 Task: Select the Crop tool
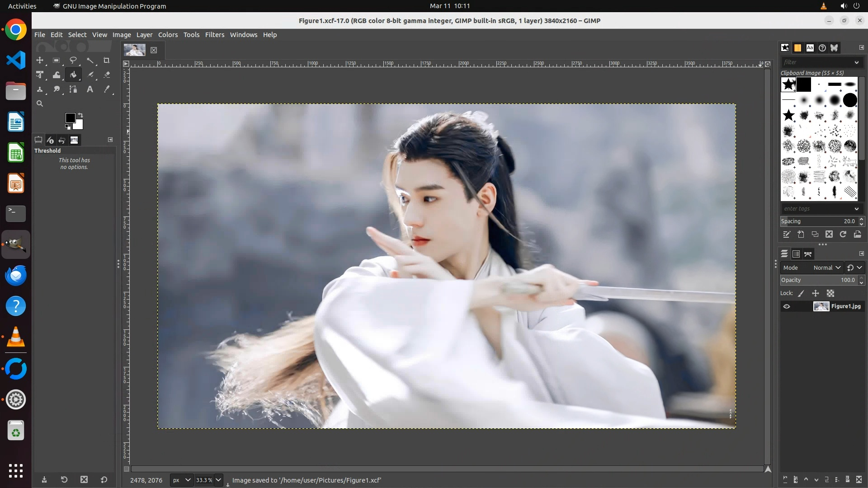pyautogui.click(x=107, y=60)
